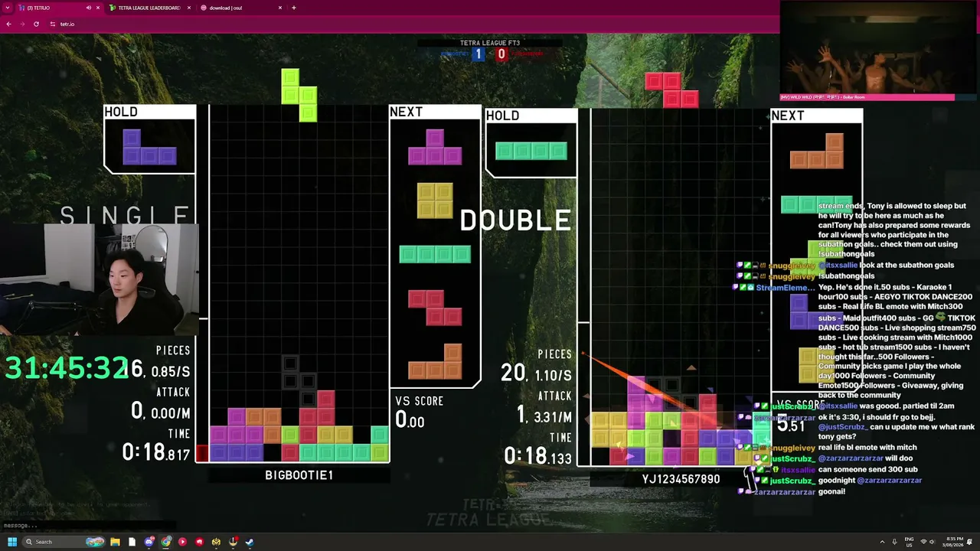Open Steam from the taskbar

coord(250,542)
